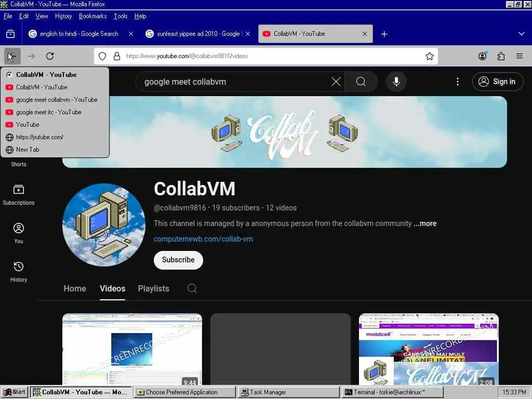The height and width of the screenshot is (399, 532).
Task: Open the Firefox account icon
Action: pyautogui.click(x=483, y=56)
